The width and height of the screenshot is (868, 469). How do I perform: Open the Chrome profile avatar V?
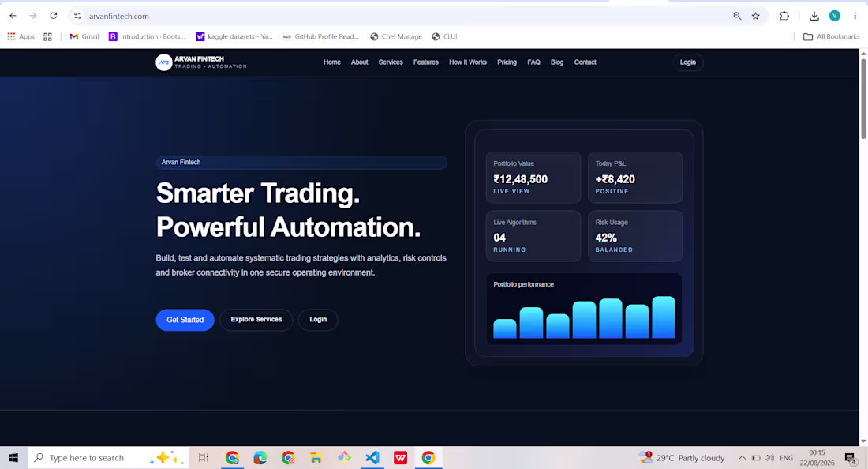pos(835,16)
